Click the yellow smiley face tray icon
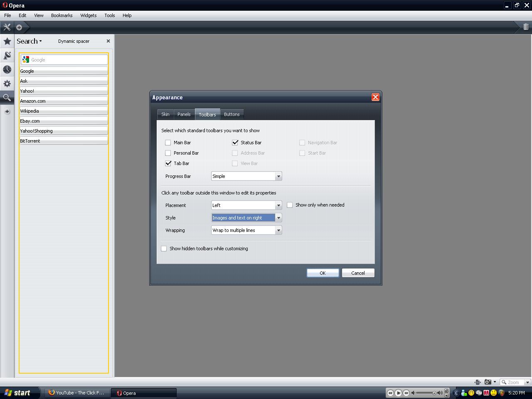 pyautogui.click(x=494, y=393)
